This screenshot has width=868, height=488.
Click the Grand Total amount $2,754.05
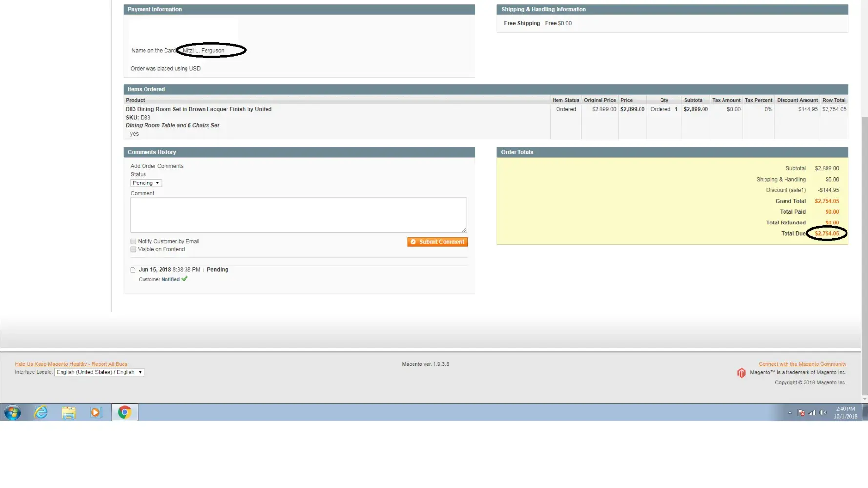(827, 201)
